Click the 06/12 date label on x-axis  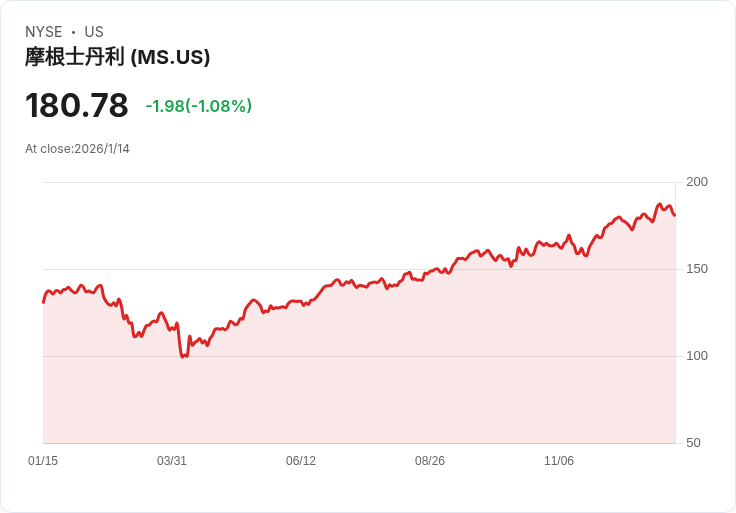pyautogui.click(x=301, y=461)
